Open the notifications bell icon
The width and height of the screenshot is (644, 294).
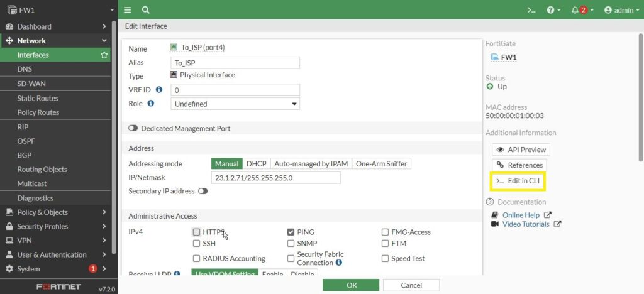pyautogui.click(x=578, y=10)
